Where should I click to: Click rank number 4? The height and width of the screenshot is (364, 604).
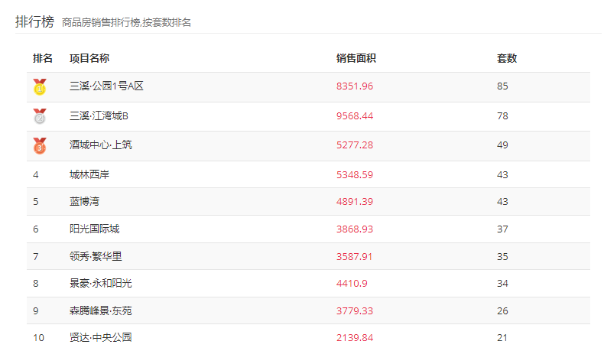tap(36, 174)
